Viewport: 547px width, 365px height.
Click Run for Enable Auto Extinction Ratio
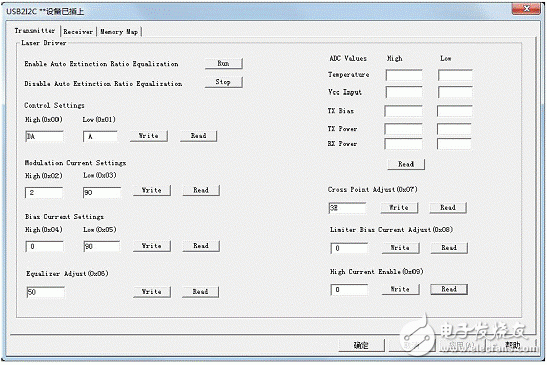pyautogui.click(x=223, y=63)
